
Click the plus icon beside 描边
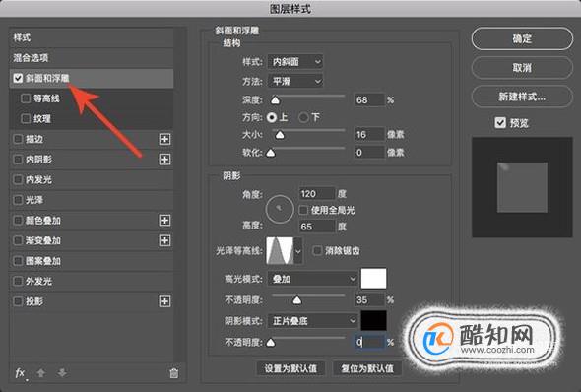[x=164, y=139]
